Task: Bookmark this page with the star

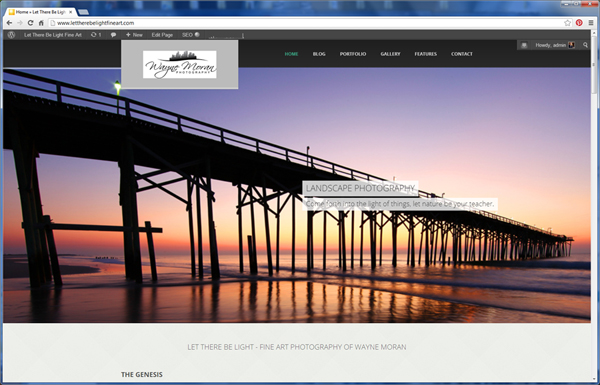Action: coord(567,23)
